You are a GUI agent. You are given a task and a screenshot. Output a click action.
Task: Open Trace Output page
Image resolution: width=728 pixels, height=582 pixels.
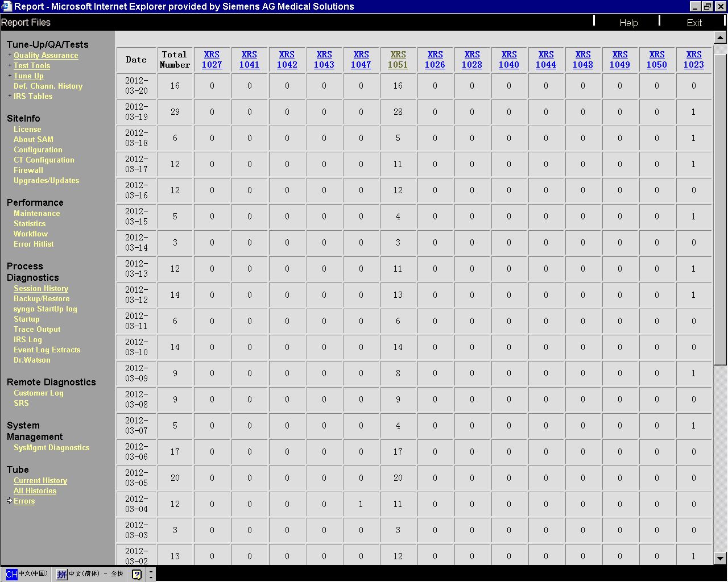[37, 330]
